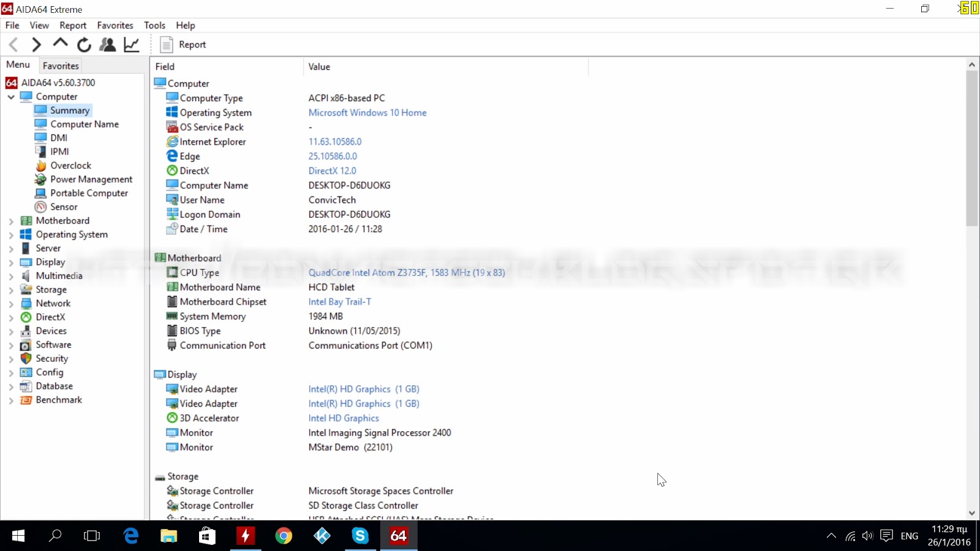Viewport: 980px width, 551px height.
Task: Open the taskbar search icon
Action: 55,536
